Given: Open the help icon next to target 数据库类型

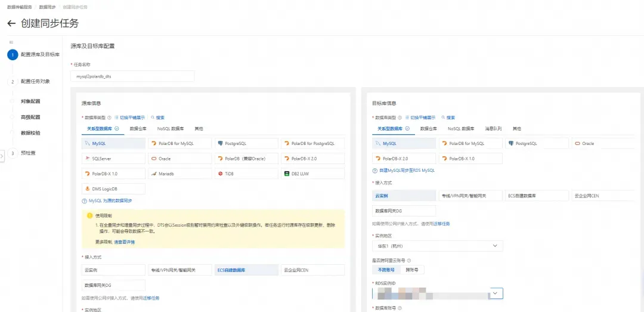Looking at the screenshot, I should 400,118.
